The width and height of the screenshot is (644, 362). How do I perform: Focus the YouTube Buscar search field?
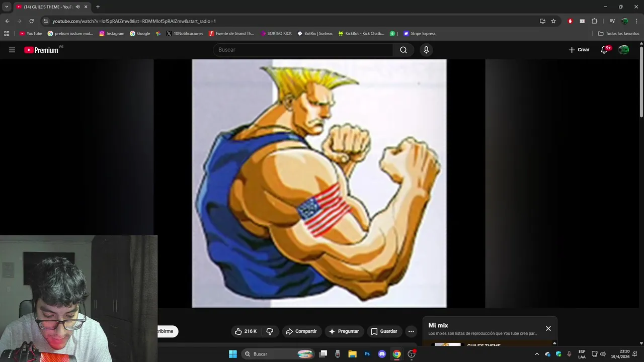tap(303, 50)
